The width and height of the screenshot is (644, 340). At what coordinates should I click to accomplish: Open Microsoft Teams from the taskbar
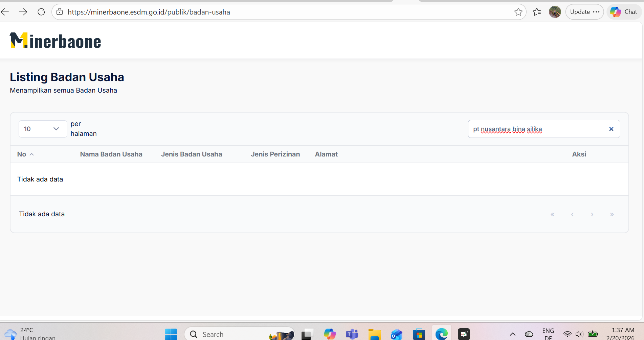(352, 334)
